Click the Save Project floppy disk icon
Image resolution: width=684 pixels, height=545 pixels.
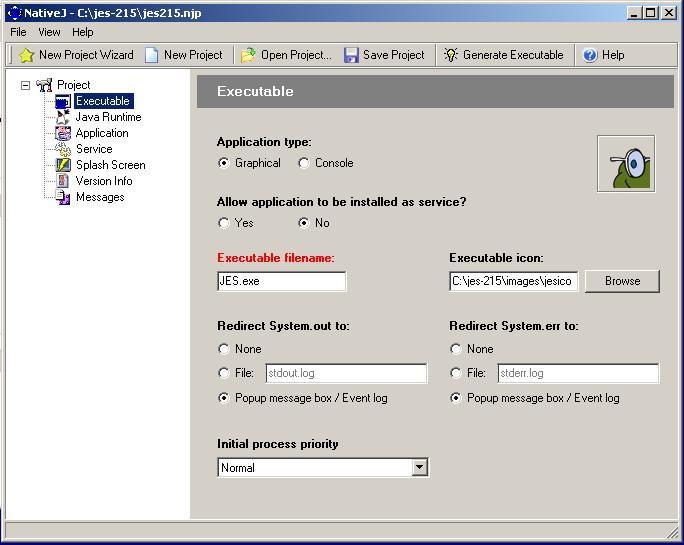click(x=351, y=55)
